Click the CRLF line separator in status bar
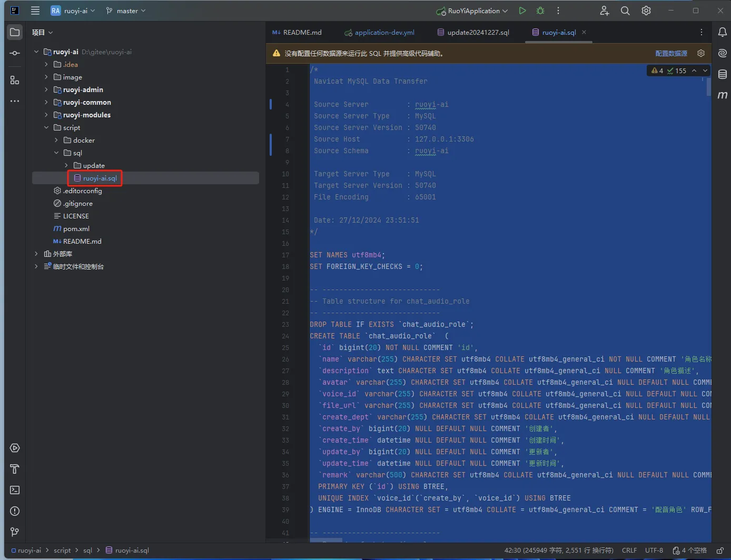Screen dimensions: 731x560 pos(629,551)
